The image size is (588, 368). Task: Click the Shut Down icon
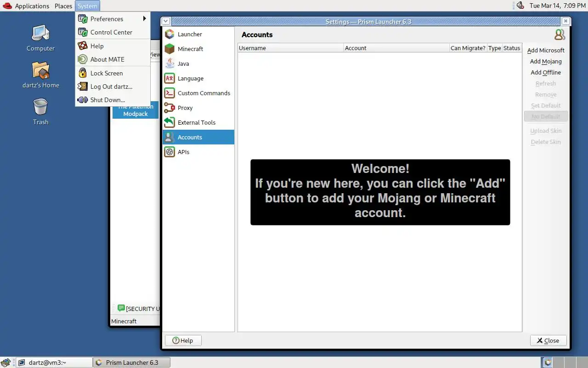83,100
